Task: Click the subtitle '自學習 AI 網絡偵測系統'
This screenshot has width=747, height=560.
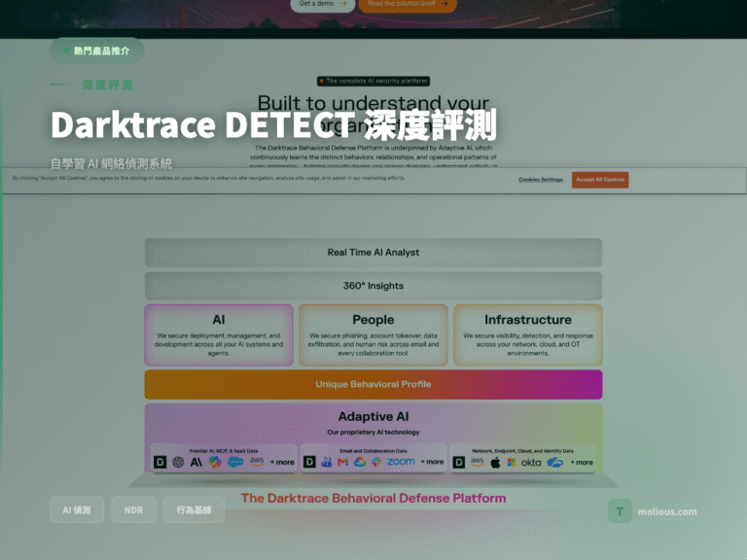Action: [x=112, y=163]
